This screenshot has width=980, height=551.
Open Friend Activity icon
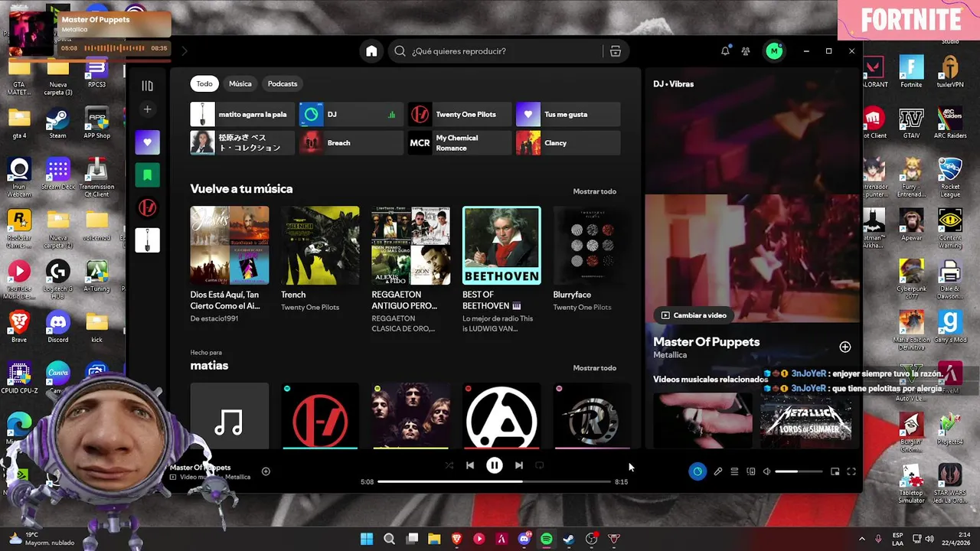pyautogui.click(x=746, y=51)
